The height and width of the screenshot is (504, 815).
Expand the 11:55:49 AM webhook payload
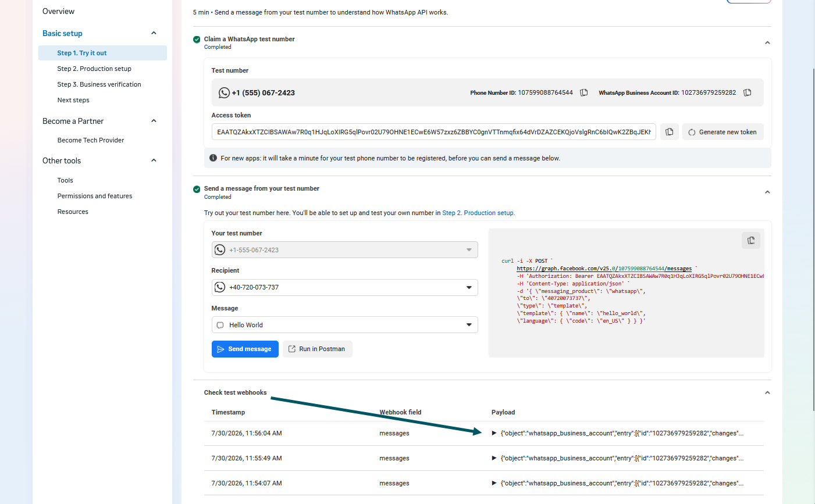[x=494, y=458]
